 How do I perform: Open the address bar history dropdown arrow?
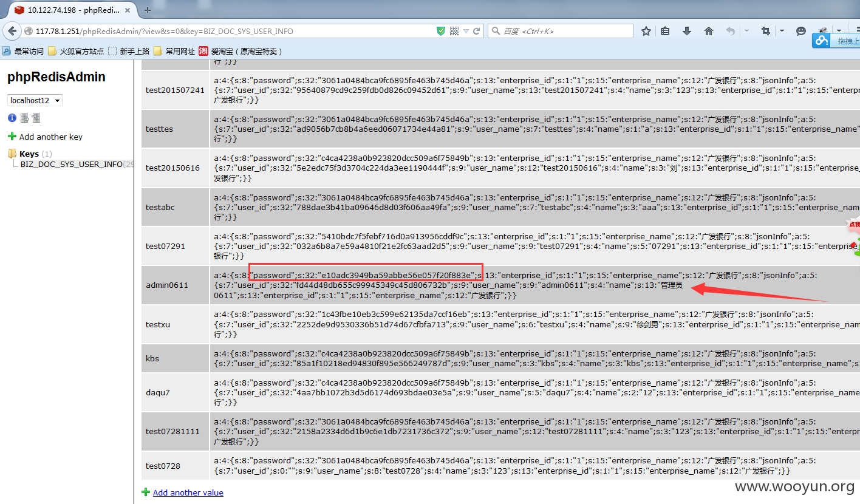tap(466, 31)
